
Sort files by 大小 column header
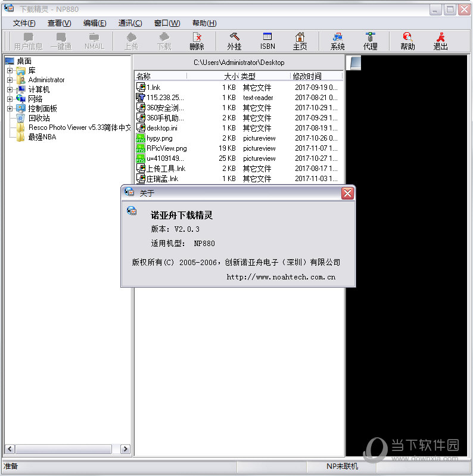(x=213, y=76)
